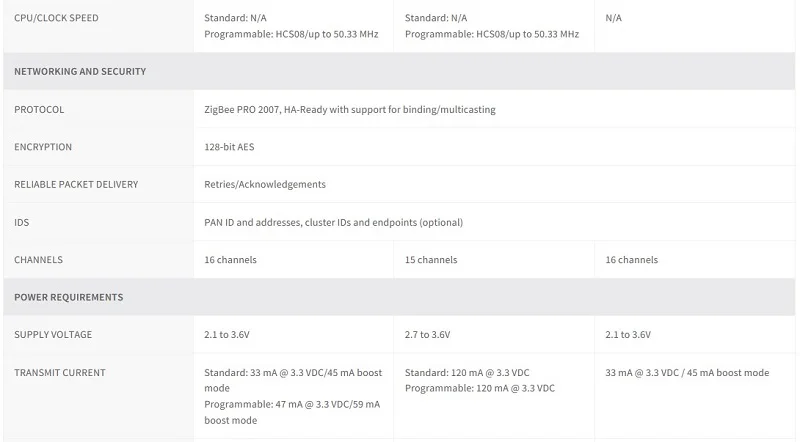Click the PROTOCOL row label

(x=39, y=110)
